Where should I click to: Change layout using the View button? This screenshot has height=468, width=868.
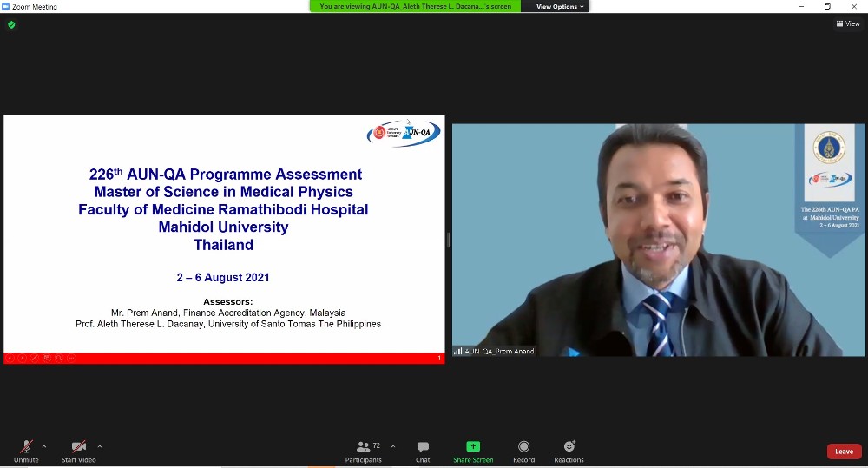[848, 23]
